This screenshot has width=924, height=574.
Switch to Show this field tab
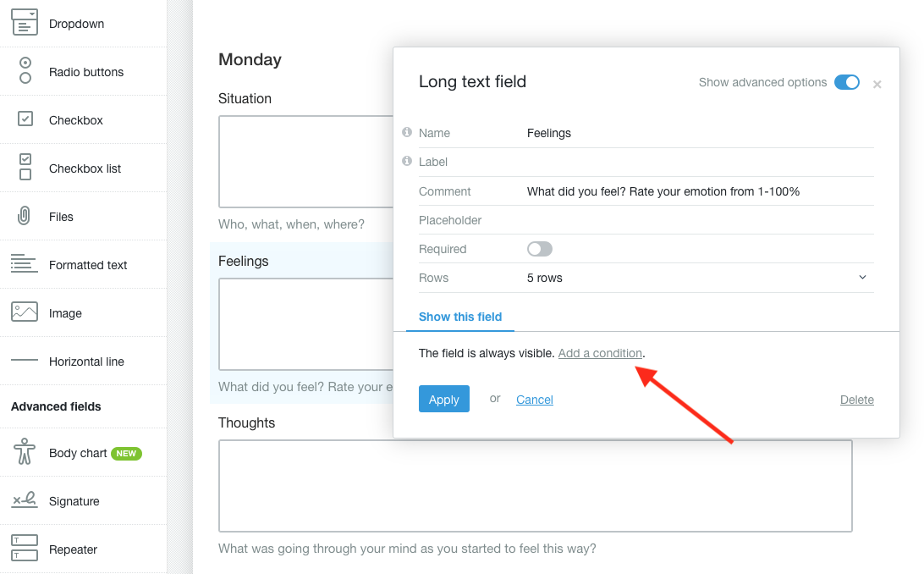pos(460,317)
